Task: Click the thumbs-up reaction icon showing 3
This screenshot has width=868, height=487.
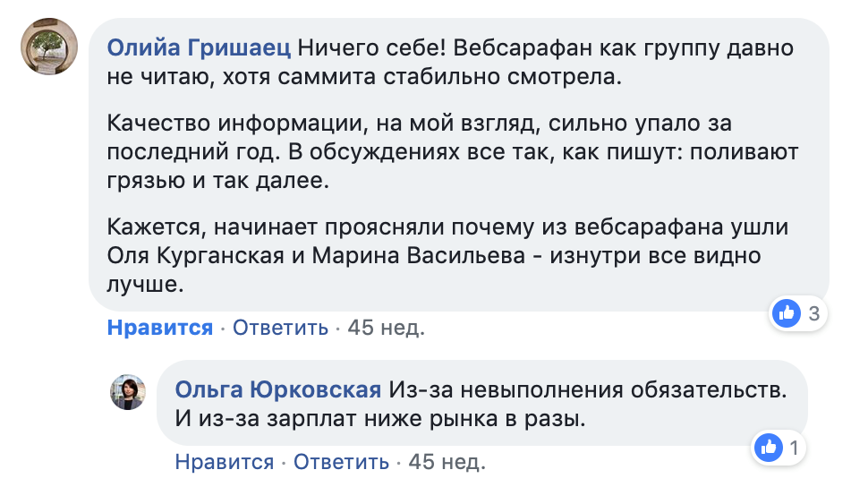Action: [787, 313]
